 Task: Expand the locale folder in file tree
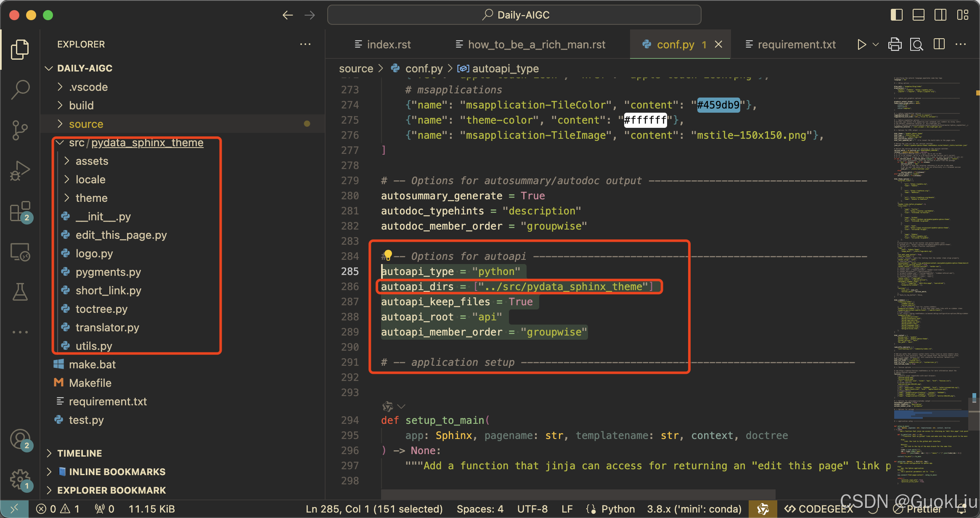pyautogui.click(x=91, y=180)
